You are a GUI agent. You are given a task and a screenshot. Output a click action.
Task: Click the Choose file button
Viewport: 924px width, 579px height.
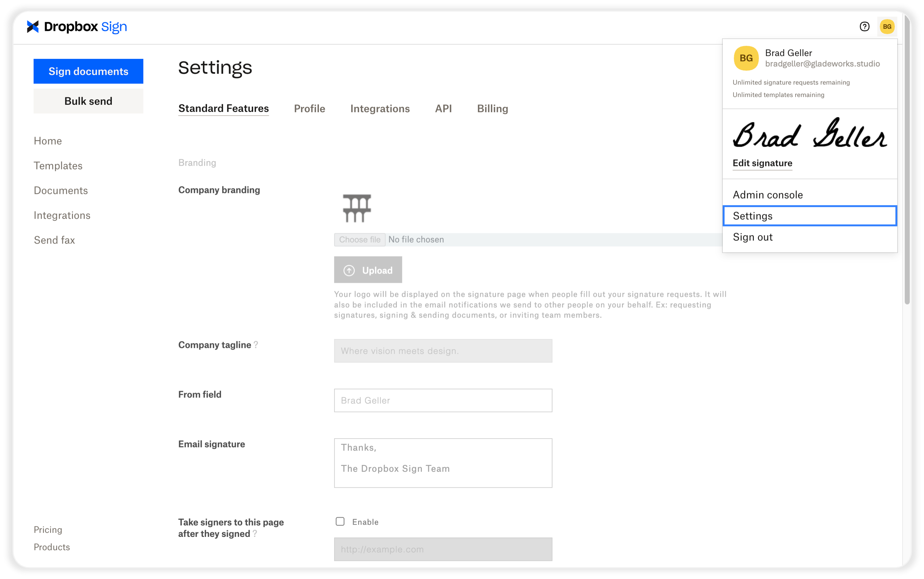click(x=359, y=239)
